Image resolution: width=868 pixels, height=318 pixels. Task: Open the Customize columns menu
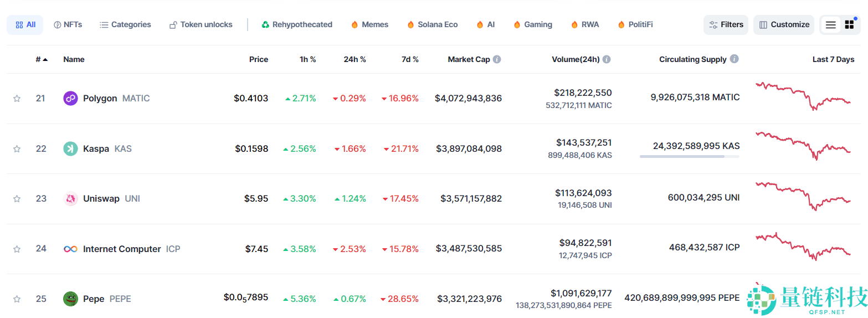(x=784, y=25)
